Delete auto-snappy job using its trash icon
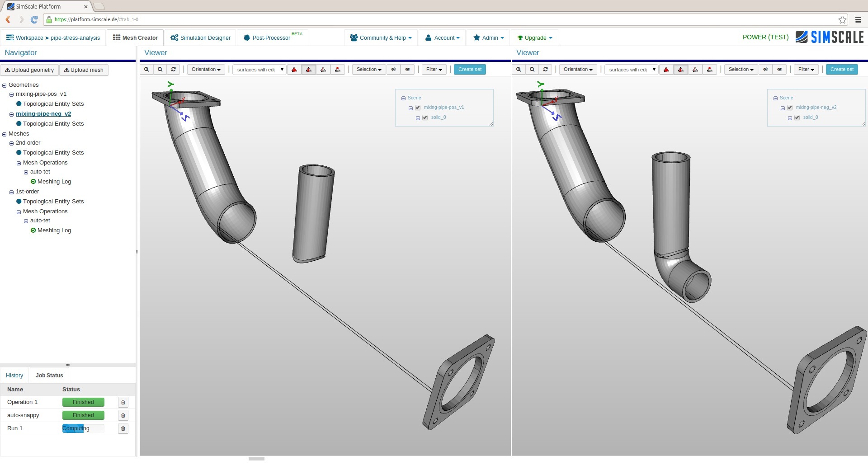 click(123, 415)
